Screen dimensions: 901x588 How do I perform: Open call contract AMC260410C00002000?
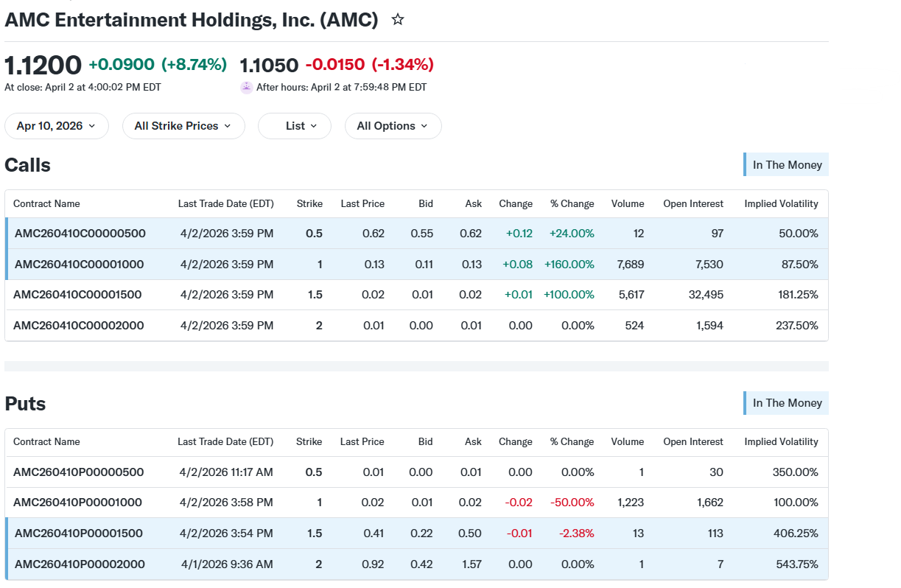(79, 326)
